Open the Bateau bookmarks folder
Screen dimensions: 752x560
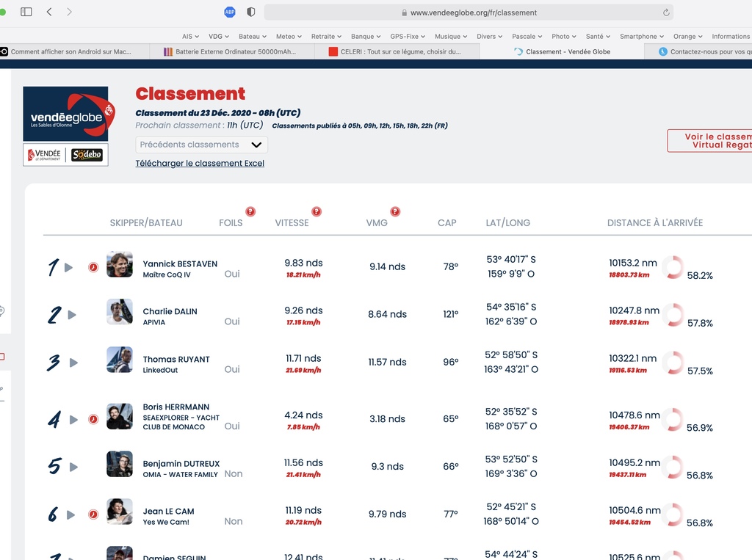pos(253,37)
